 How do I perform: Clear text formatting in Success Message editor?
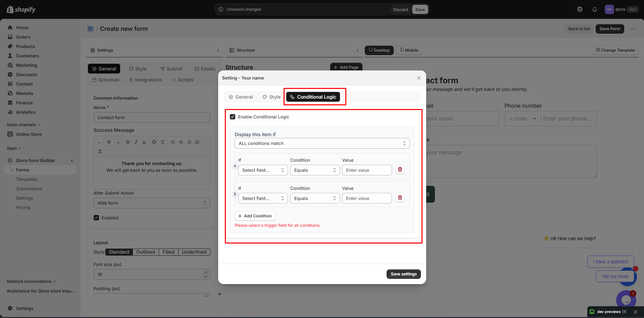(x=100, y=152)
